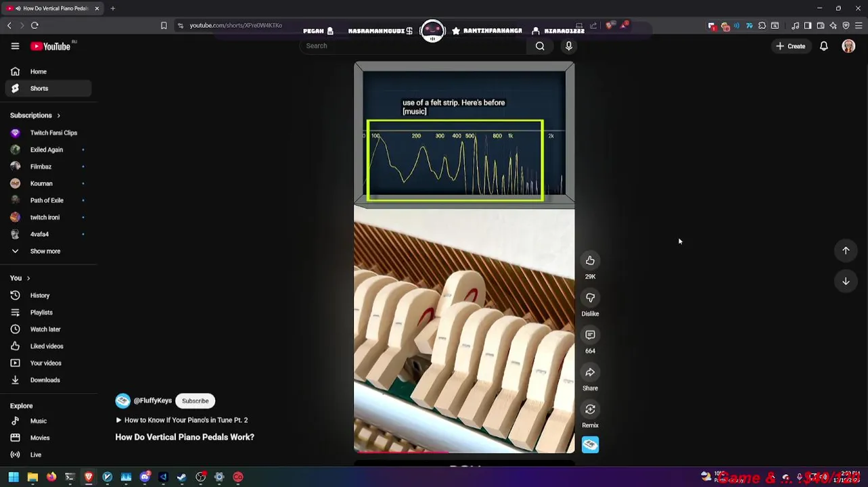Screen dimensions: 868x487
Task: Open related video How to Know If Your Piano's in Tune Pt. 2
Action: click(181, 420)
